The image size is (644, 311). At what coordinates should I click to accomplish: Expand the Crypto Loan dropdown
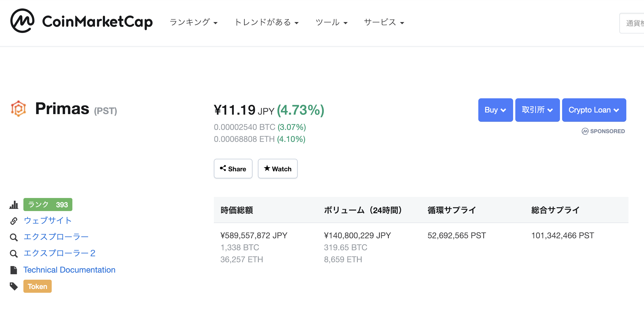pos(594,110)
